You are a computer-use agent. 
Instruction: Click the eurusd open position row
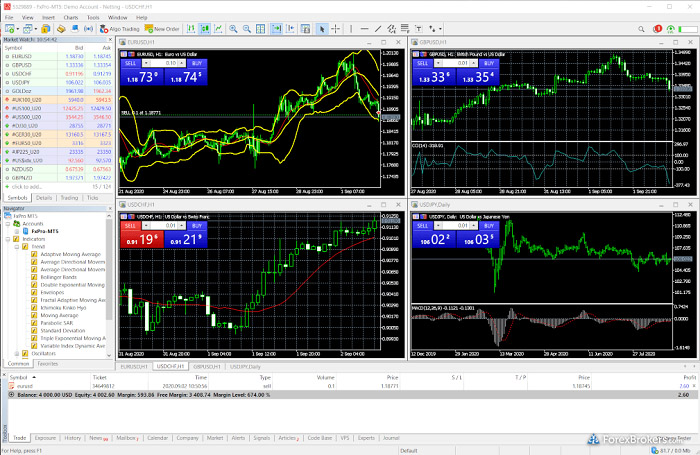(353, 386)
